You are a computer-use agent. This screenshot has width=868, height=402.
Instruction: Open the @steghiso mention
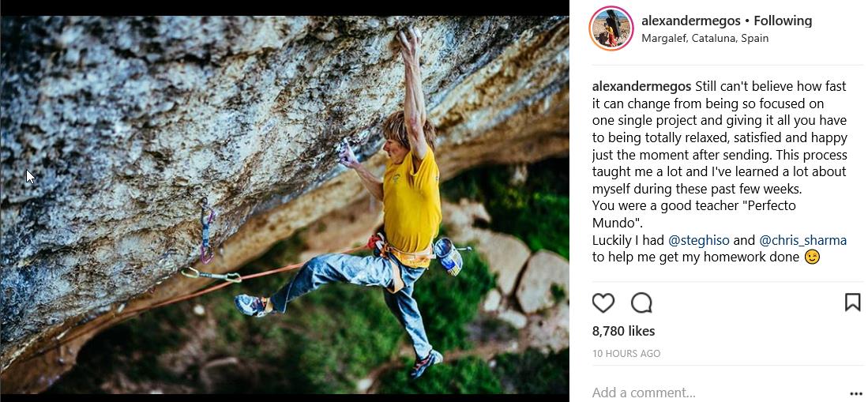click(x=699, y=240)
